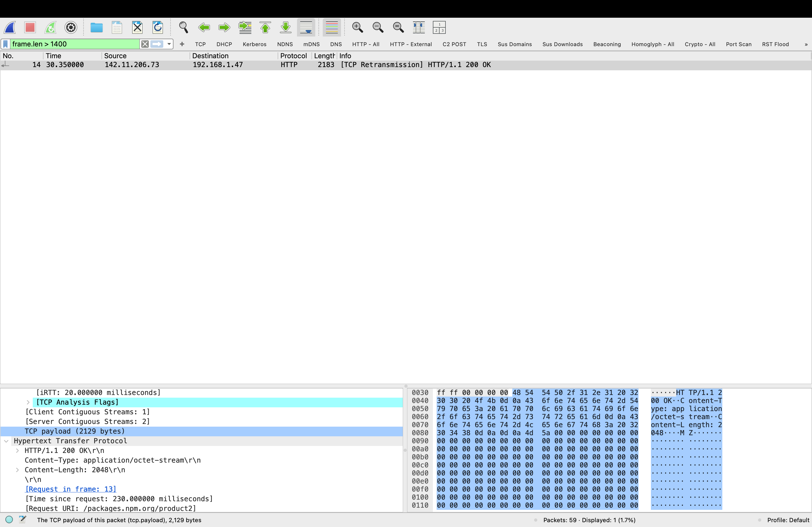Apply the Beaconing filter shortcut
Viewport: 812px width, 527px height.
[607, 44]
